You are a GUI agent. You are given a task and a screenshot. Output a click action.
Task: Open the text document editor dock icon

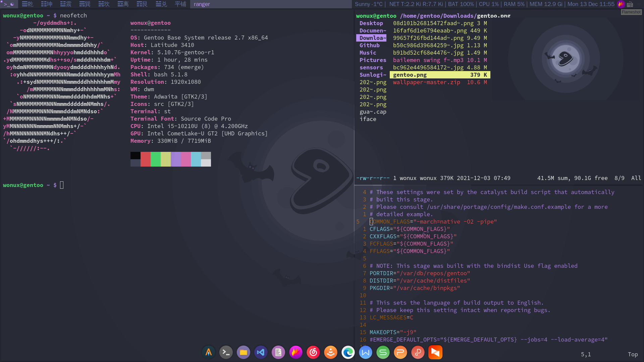click(x=278, y=352)
